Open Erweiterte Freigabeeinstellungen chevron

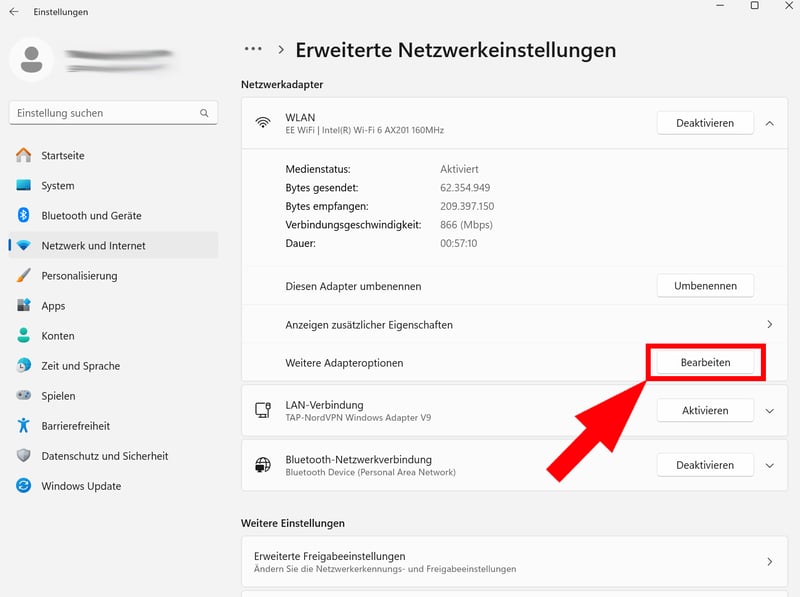[x=770, y=562]
